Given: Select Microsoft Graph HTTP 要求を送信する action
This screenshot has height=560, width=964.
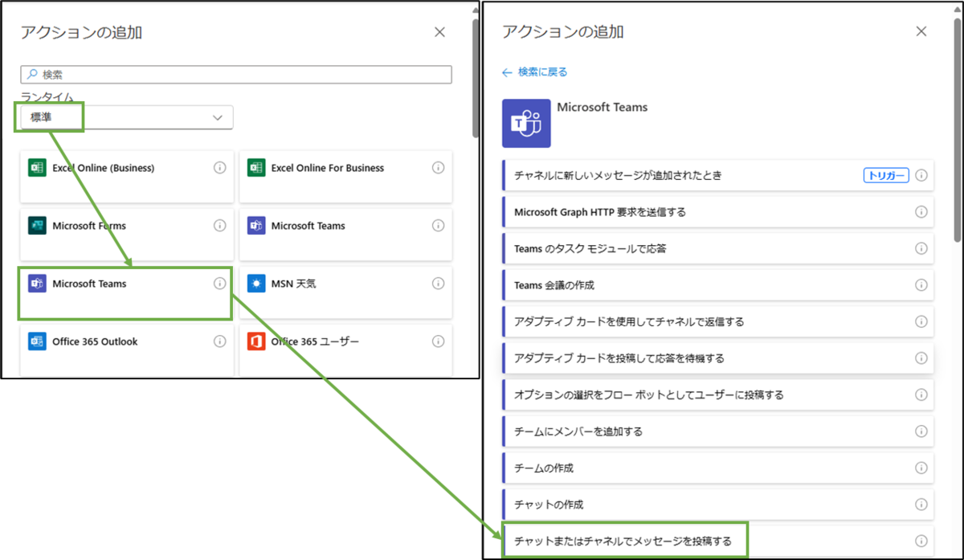Looking at the screenshot, I should [718, 212].
